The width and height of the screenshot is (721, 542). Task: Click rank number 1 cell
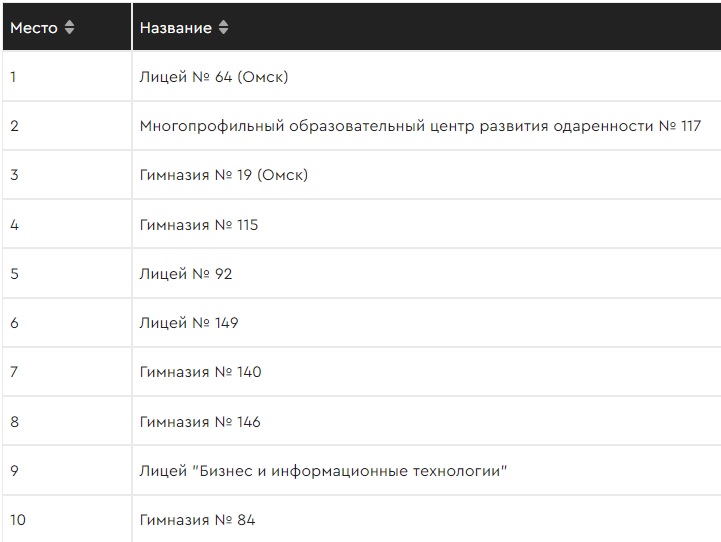click(x=14, y=77)
